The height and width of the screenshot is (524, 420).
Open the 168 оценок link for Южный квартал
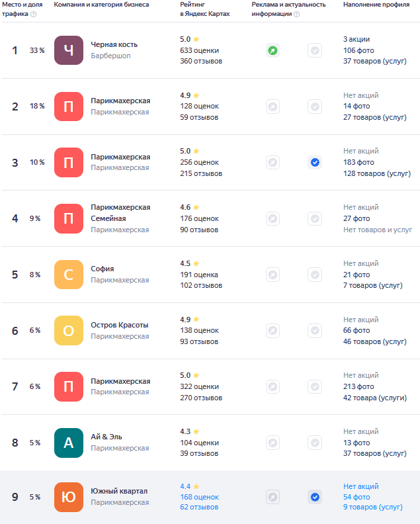(x=200, y=497)
